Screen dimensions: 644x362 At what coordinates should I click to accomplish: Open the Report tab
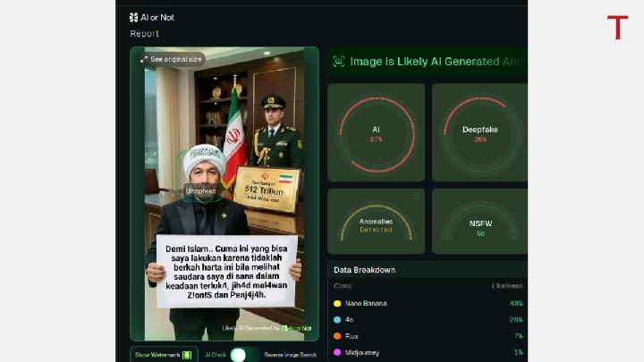(144, 34)
